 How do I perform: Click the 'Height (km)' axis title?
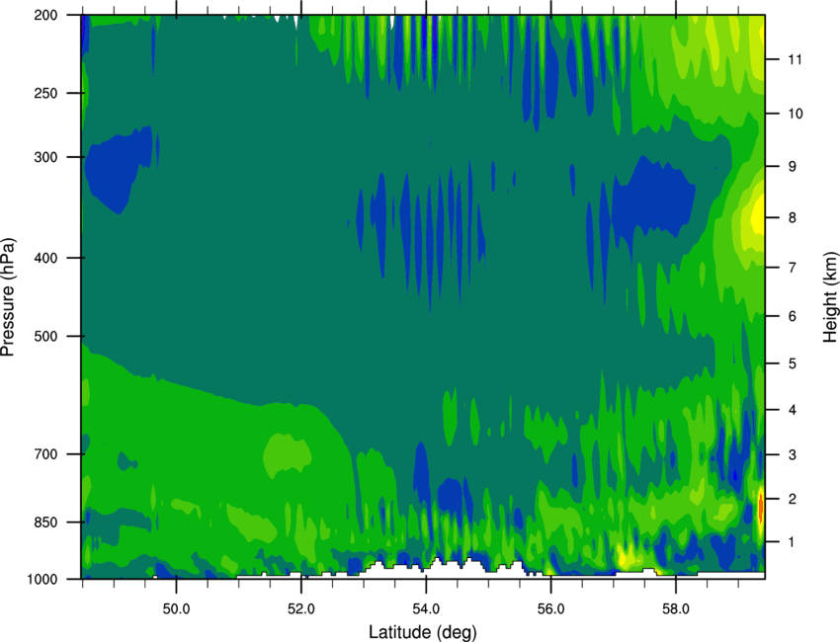click(x=830, y=296)
